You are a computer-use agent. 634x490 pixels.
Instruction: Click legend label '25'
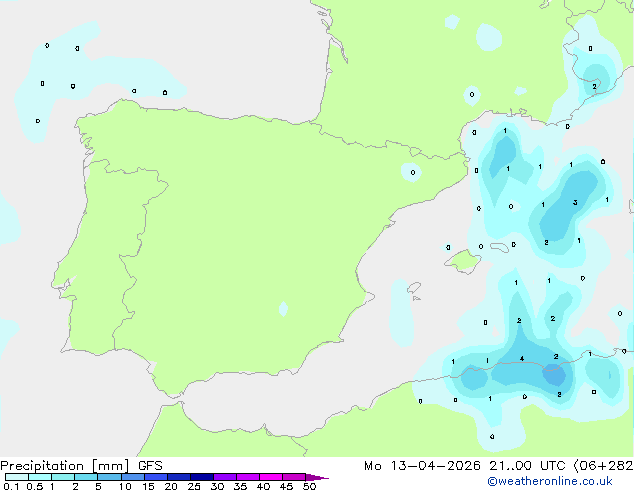point(194,486)
